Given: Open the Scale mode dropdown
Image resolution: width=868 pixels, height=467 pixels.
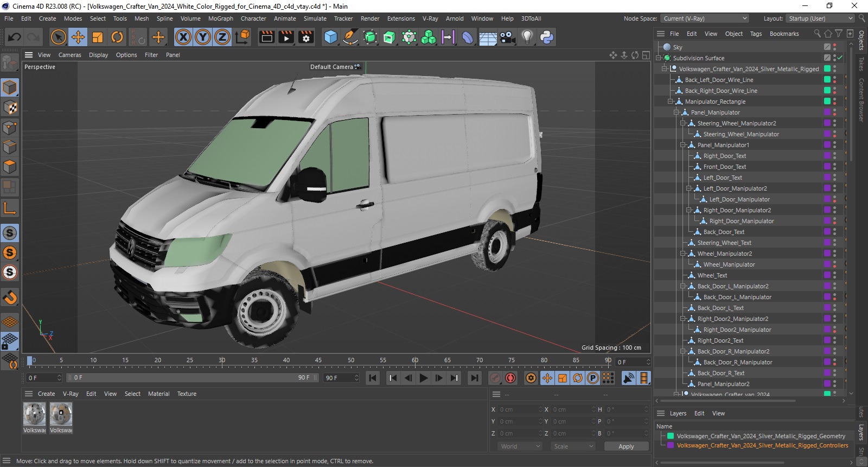Looking at the screenshot, I should coord(573,446).
